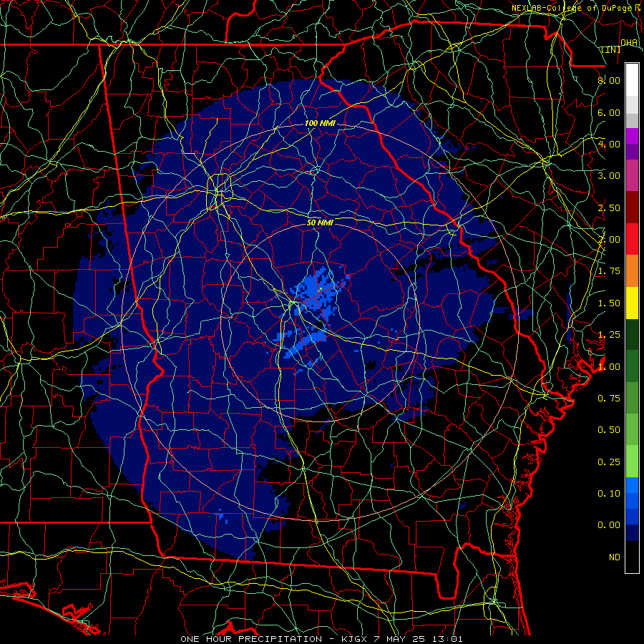Select the "0.50" scale label

609,430
